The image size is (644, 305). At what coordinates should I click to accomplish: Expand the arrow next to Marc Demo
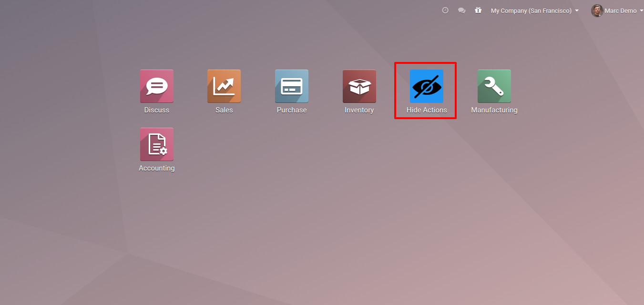point(641,11)
